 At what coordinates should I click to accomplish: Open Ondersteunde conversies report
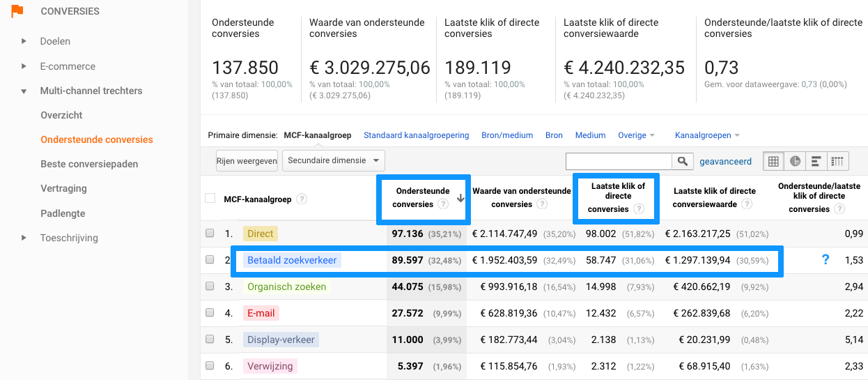(x=97, y=139)
